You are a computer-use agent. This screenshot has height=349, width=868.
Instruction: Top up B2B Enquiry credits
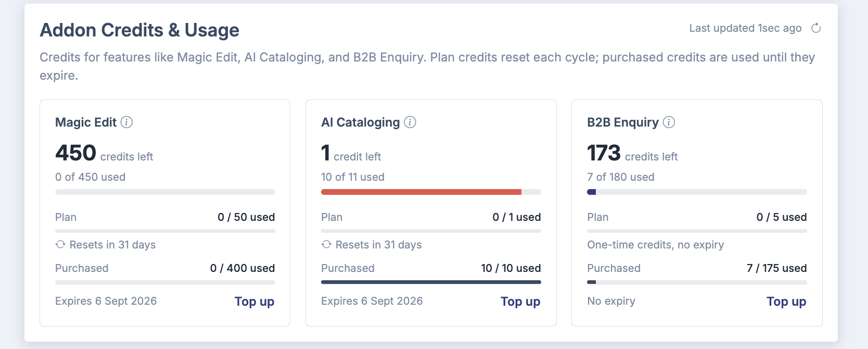click(x=786, y=302)
